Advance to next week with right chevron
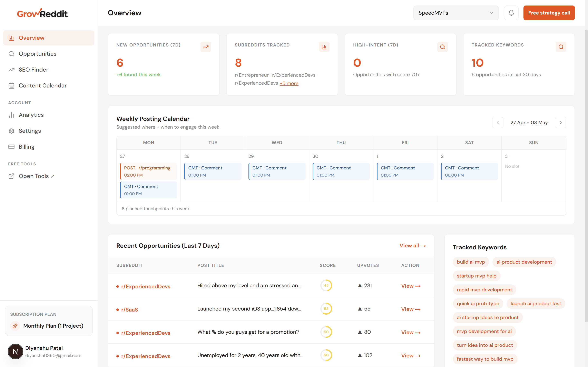The image size is (588, 367). click(x=561, y=123)
